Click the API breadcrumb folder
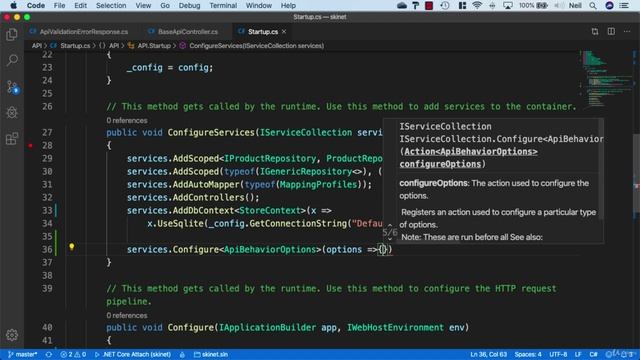Screen dimensions: 640x360 37,46
